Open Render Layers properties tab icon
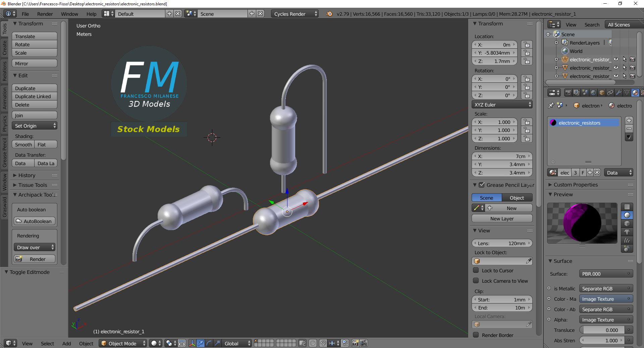644x348 pixels. click(576, 93)
